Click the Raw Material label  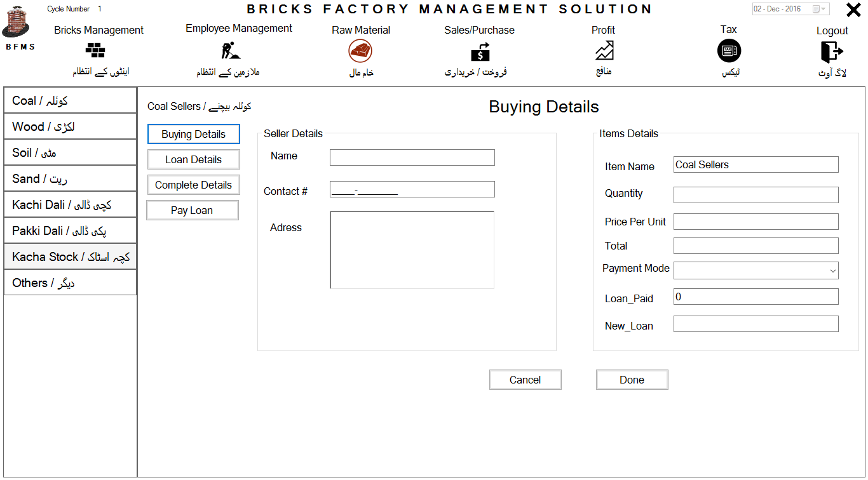click(361, 30)
